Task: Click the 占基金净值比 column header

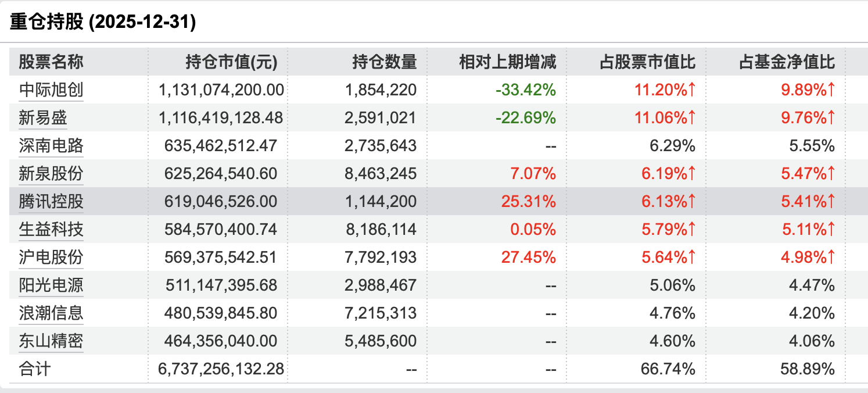Action: point(787,62)
